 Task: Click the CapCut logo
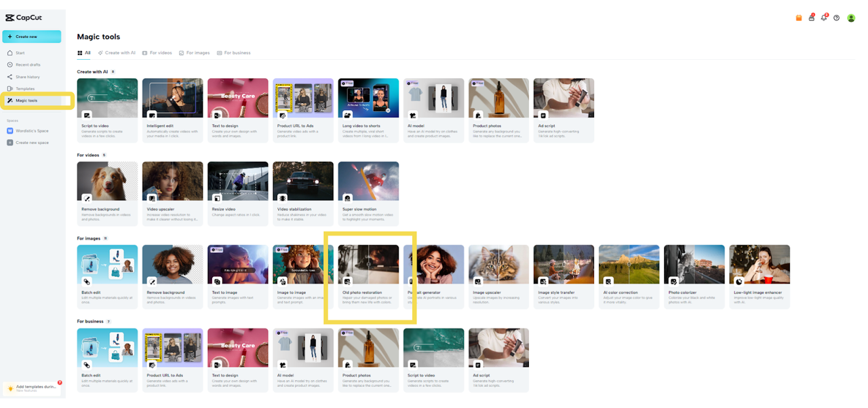[x=24, y=18]
